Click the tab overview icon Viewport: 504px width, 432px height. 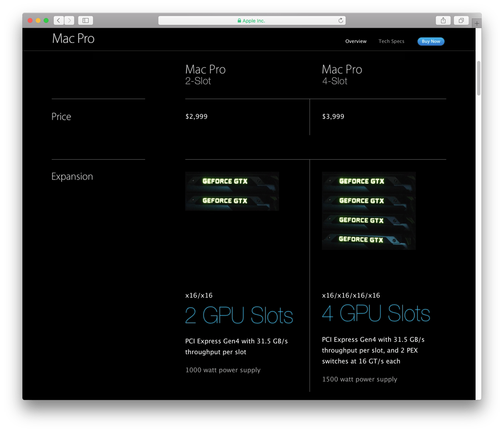click(x=461, y=20)
